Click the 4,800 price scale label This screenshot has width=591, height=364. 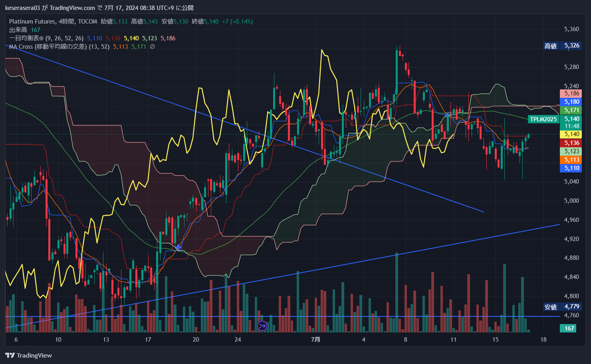pos(572,296)
